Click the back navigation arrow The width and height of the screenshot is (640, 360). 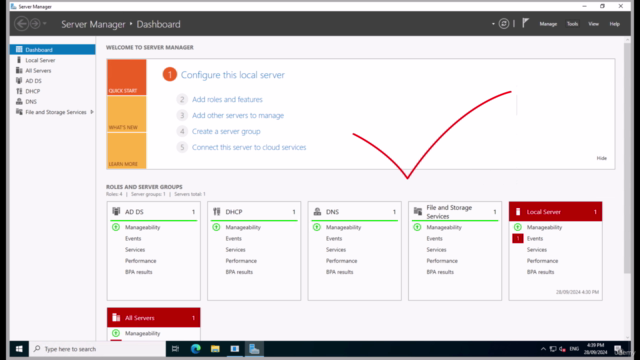pyautogui.click(x=22, y=24)
